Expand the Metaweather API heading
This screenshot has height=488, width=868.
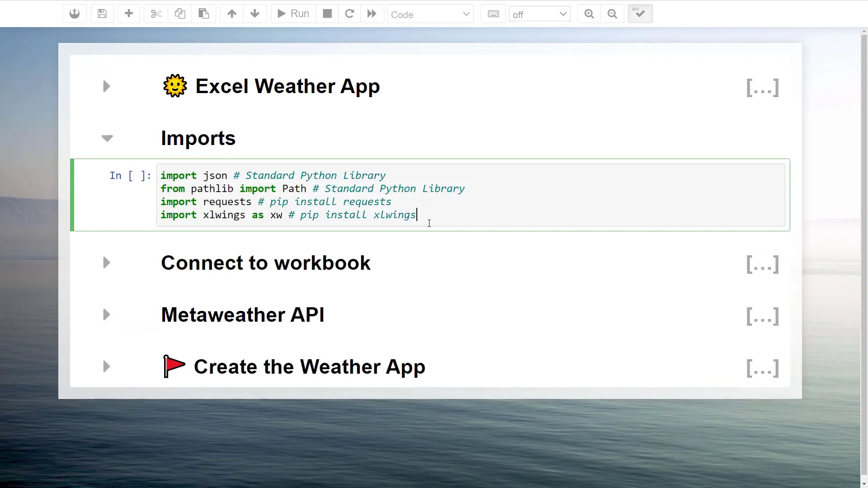click(107, 314)
